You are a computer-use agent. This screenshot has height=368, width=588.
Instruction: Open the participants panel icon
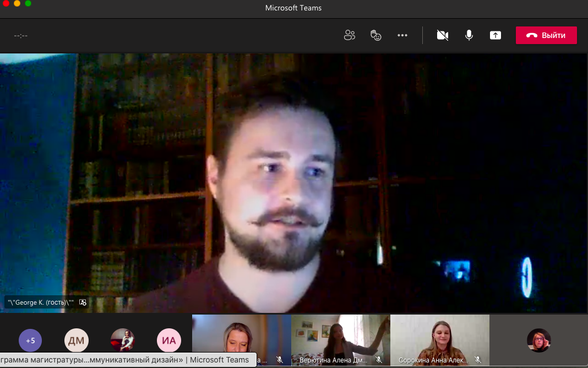(349, 35)
